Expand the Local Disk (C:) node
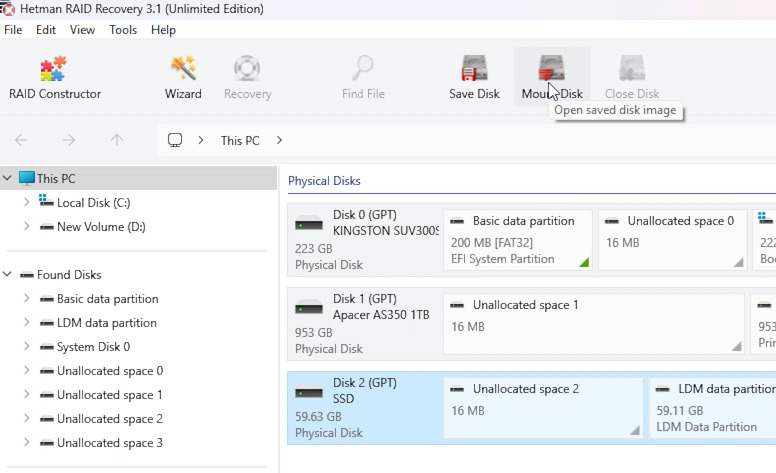Viewport: 776px width, 473px height. coord(27,202)
